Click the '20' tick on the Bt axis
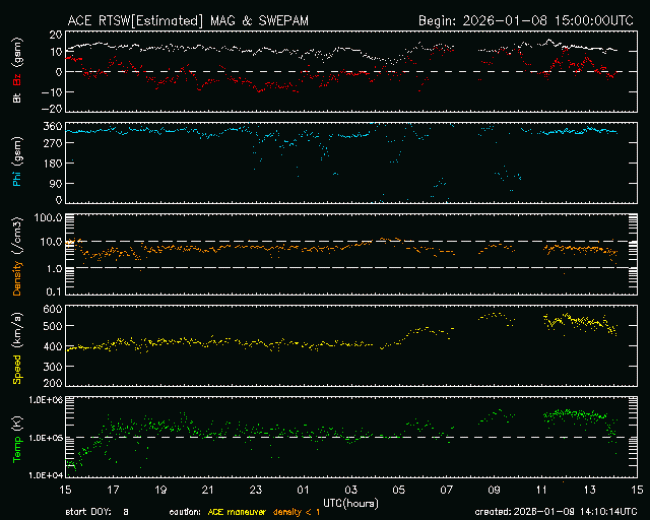650x520 pixels. click(x=56, y=34)
